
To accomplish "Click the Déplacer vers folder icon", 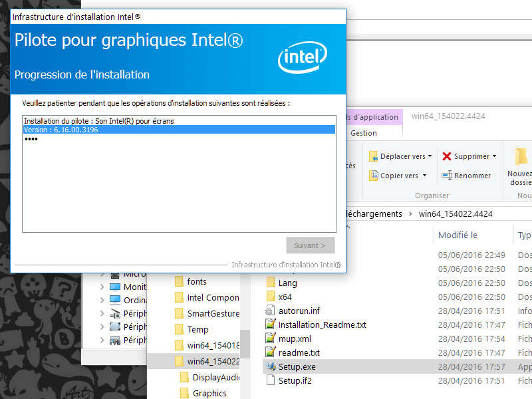I will [373, 156].
